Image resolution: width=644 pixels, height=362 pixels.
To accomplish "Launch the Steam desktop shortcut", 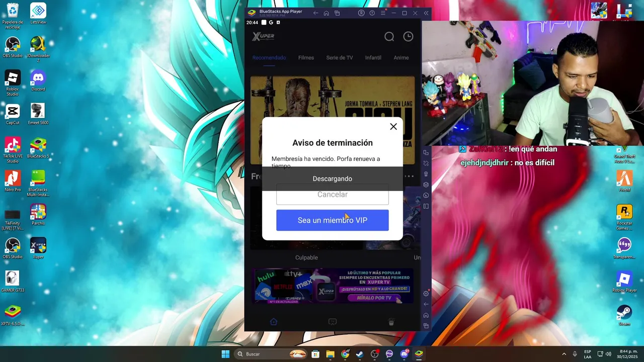I will pyautogui.click(x=624, y=315).
